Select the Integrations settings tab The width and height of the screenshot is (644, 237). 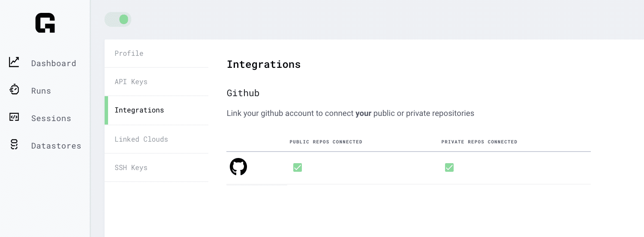(139, 110)
